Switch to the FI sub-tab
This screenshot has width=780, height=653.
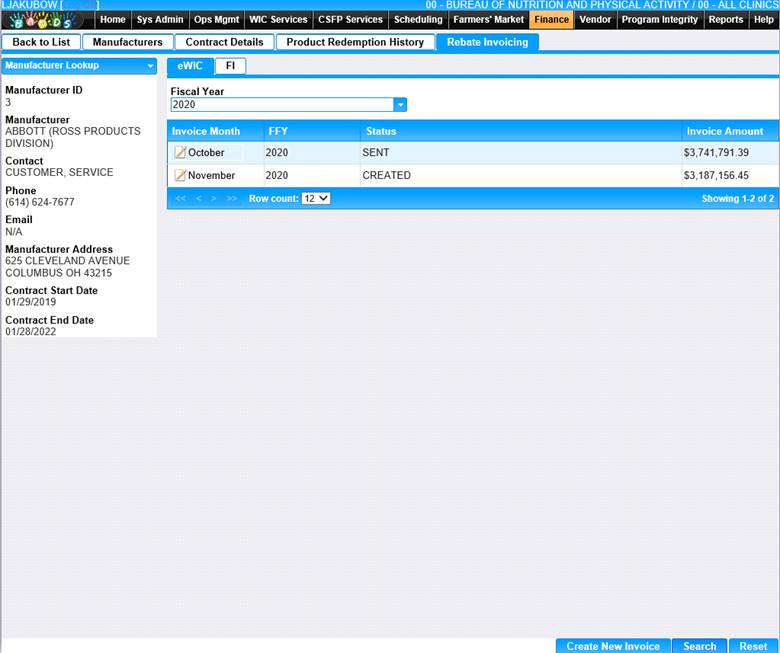(230, 66)
